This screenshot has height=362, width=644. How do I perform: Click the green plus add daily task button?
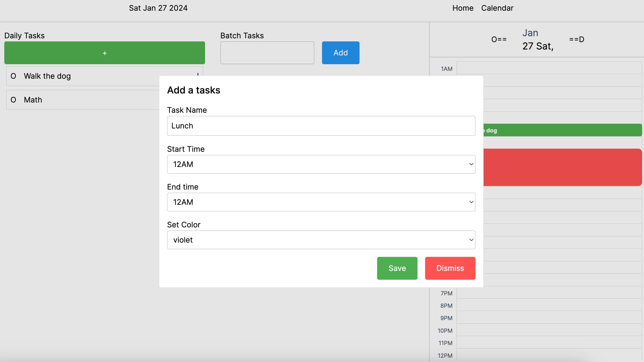(x=105, y=53)
